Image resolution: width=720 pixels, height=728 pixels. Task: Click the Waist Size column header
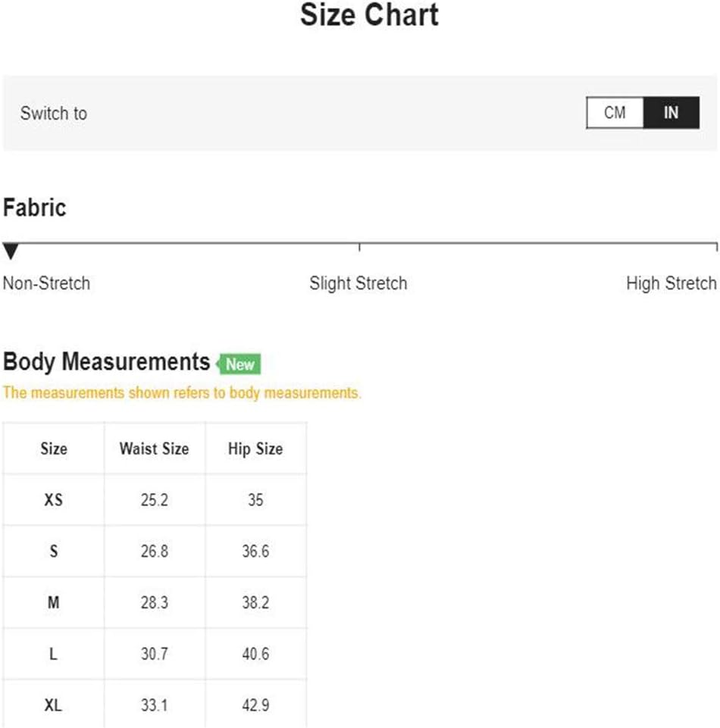154,448
